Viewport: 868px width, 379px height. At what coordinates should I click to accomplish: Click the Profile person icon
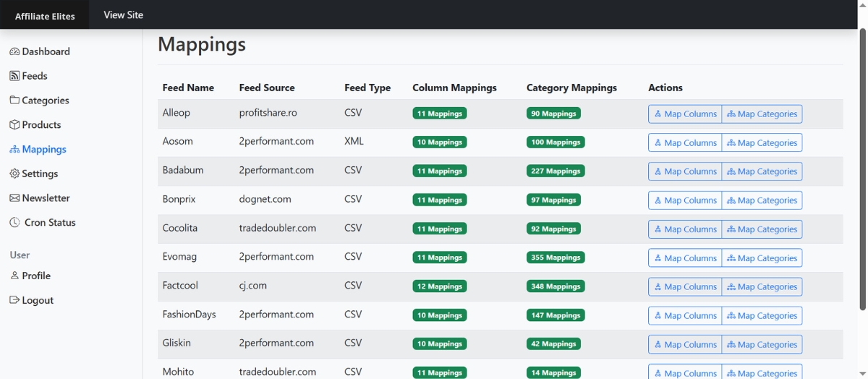click(14, 276)
